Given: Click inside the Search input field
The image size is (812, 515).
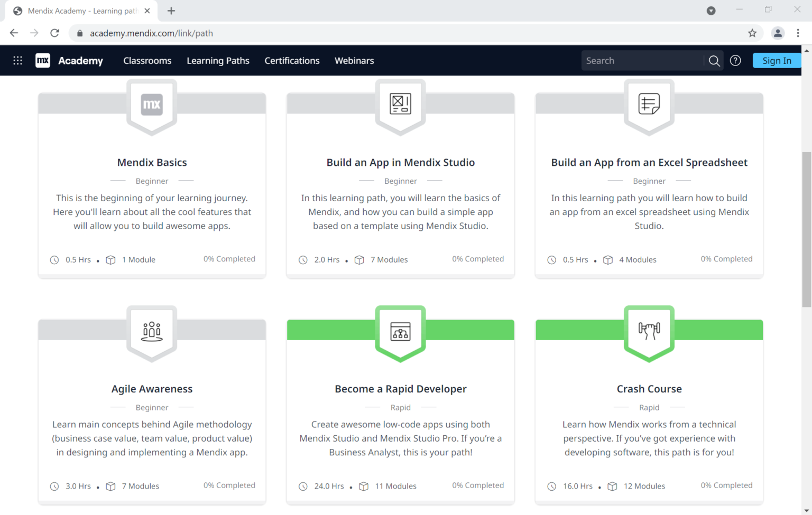Looking at the screenshot, I should (x=640, y=60).
